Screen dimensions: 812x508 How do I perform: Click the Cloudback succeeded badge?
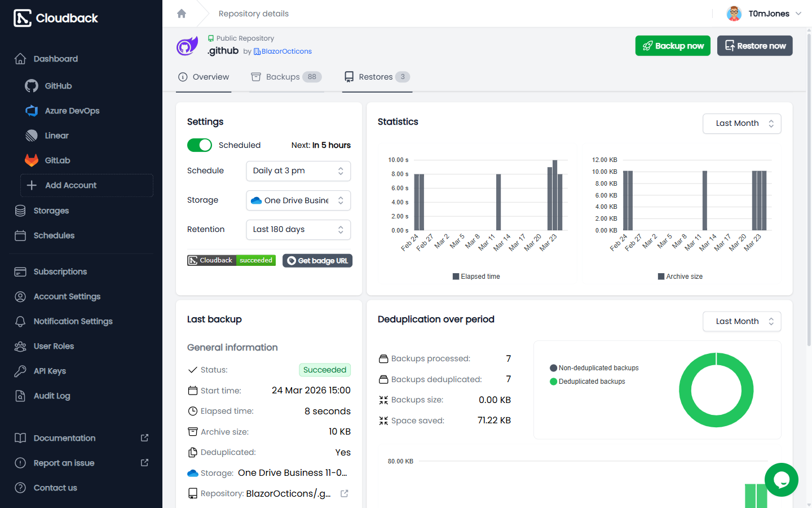pos(231,260)
